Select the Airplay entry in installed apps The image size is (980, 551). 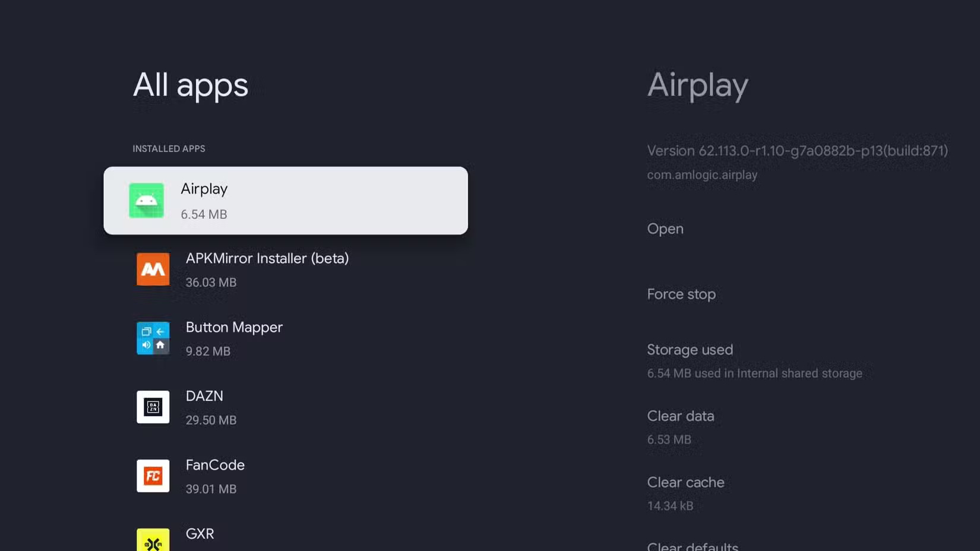285,201
